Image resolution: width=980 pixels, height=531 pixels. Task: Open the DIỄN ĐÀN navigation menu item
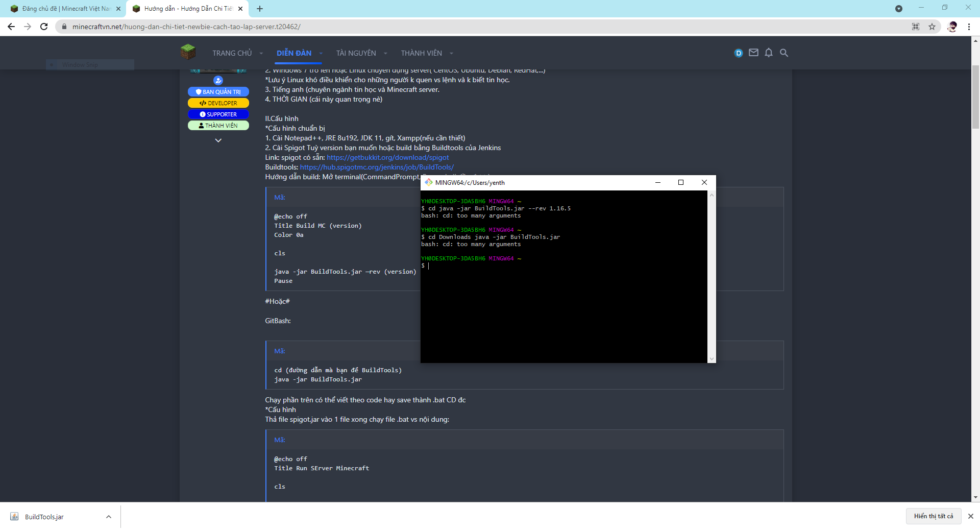tap(294, 53)
